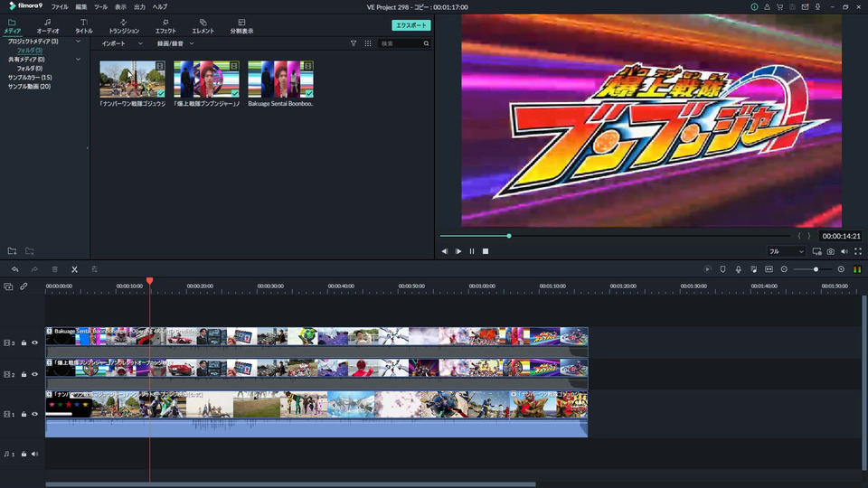Lock video track 3

[x=24, y=343]
